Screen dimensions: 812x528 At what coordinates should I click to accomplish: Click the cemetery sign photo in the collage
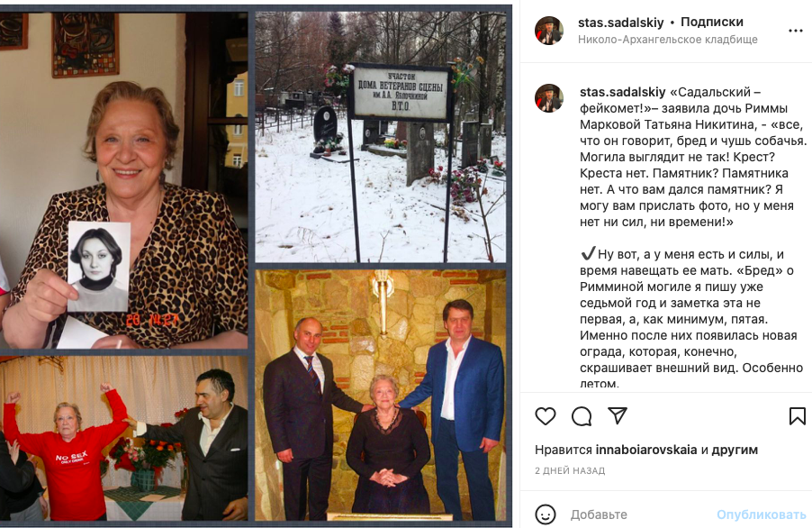tap(381, 137)
